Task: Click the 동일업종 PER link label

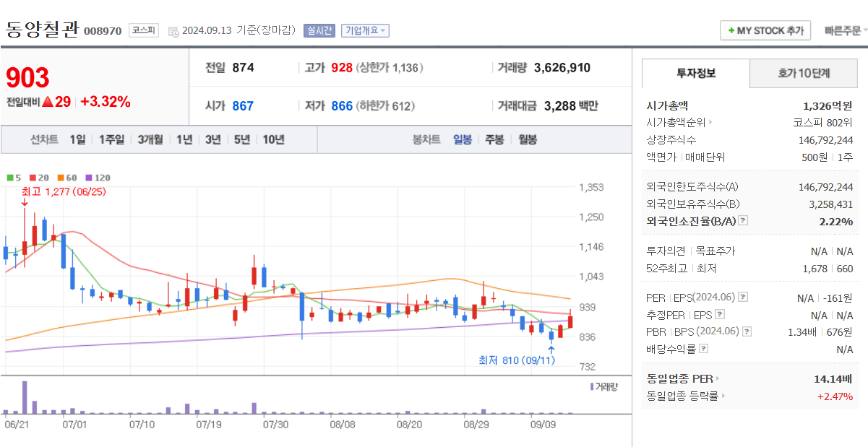Action: coord(679,378)
